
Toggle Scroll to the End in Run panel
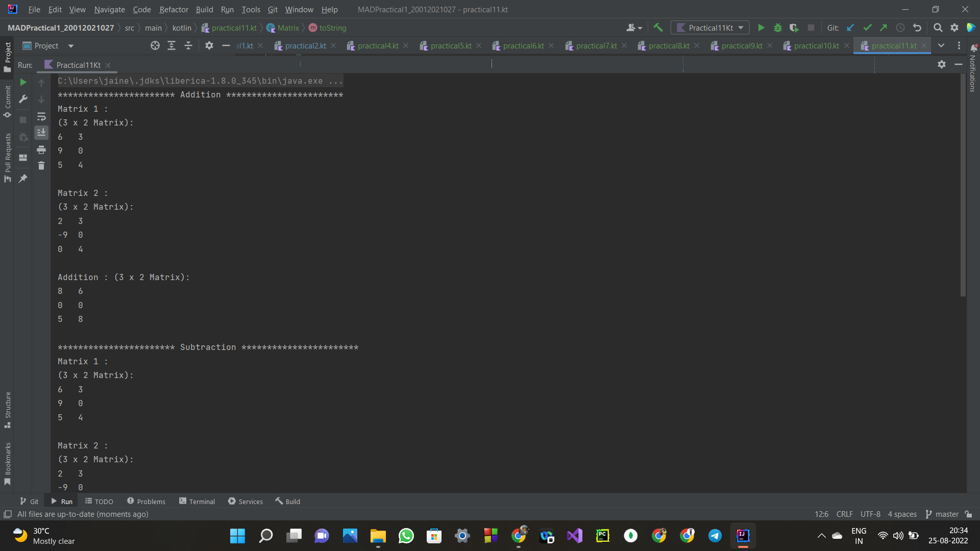tap(41, 133)
